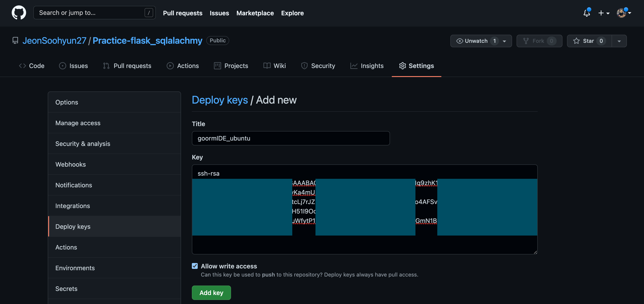Viewport: 644px width, 304px height.
Task: Open Manage access settings
Action: point(114,123)
